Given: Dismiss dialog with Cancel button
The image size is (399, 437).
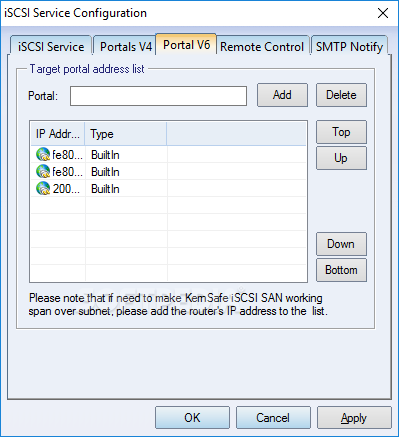Looking at the screenshot, I should (x=273, y=418).
